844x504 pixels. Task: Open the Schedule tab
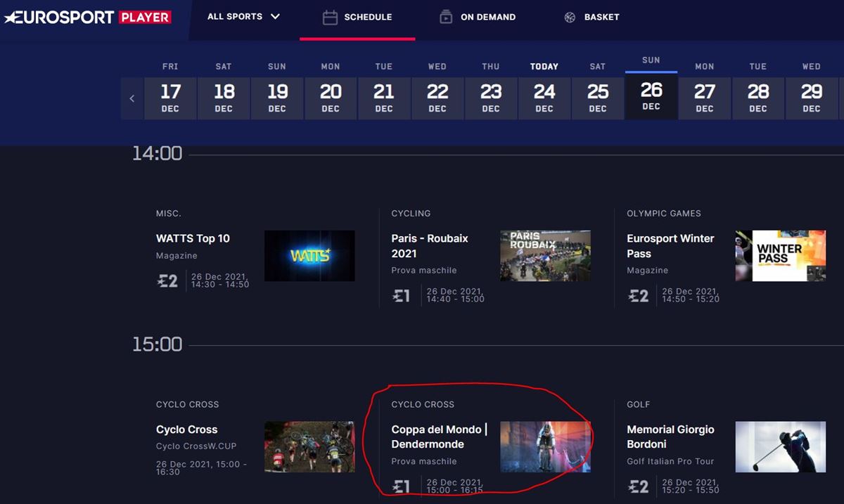click(x=357, y=18)
